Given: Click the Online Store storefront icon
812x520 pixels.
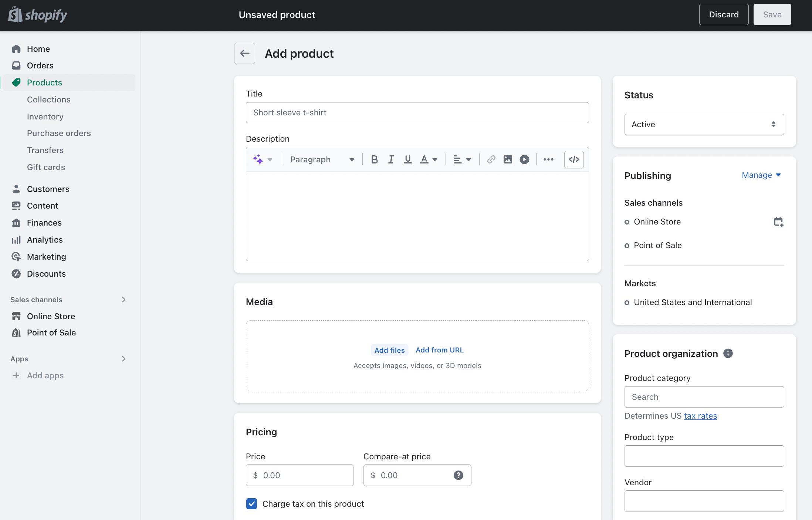Looking at the screenshot, I should (x=16, y=316).
